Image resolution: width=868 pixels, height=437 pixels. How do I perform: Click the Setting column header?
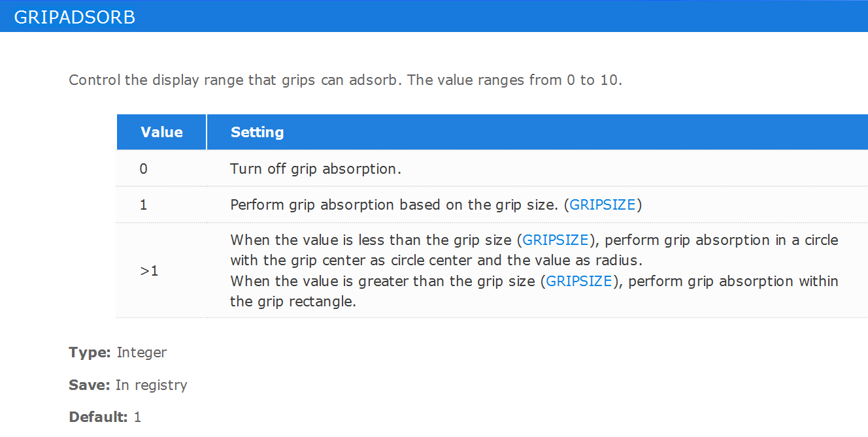pos(257,132)
